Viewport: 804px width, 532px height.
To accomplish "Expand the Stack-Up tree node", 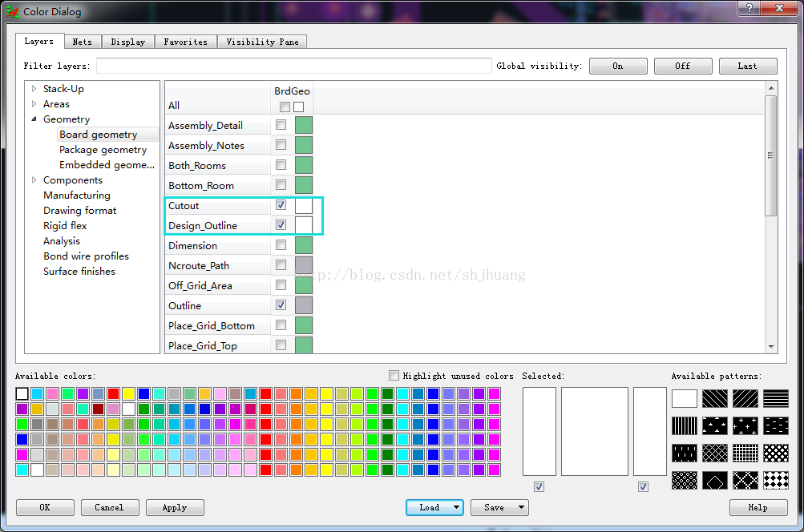I will point(34,88).
